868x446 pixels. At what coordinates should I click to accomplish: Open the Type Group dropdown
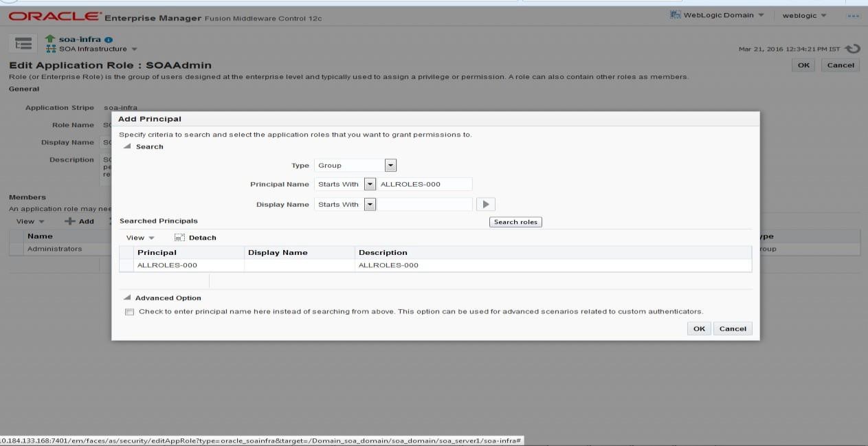coord(390,165)
